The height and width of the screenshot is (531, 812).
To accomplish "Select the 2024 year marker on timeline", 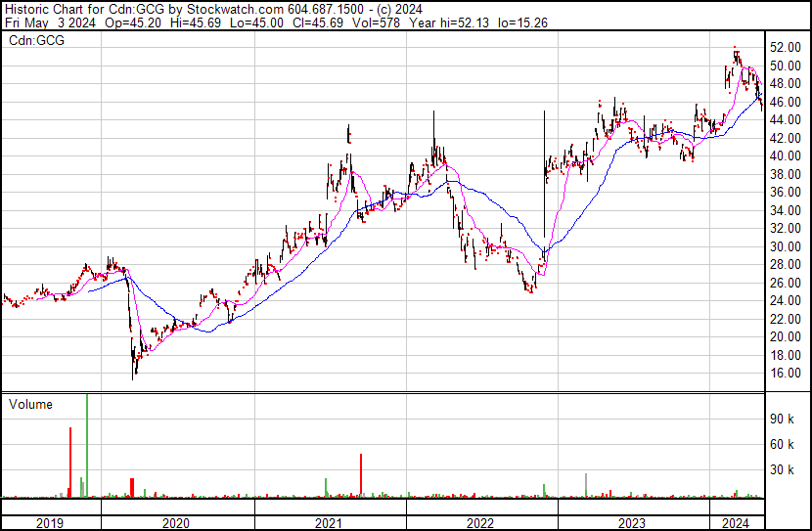I will click(x=736, y=523).
